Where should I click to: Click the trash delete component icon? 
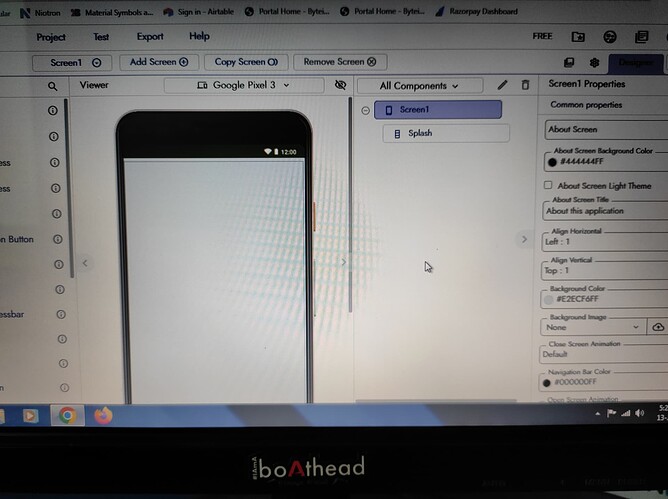[525, 85]
